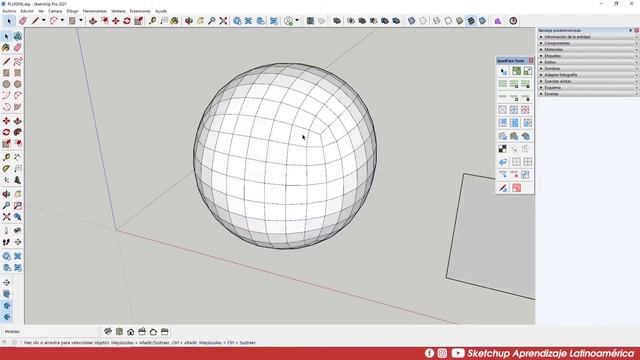Click the signed-in user account icon
This screenshot has width=640, height=360.
[x=289, y=21]
